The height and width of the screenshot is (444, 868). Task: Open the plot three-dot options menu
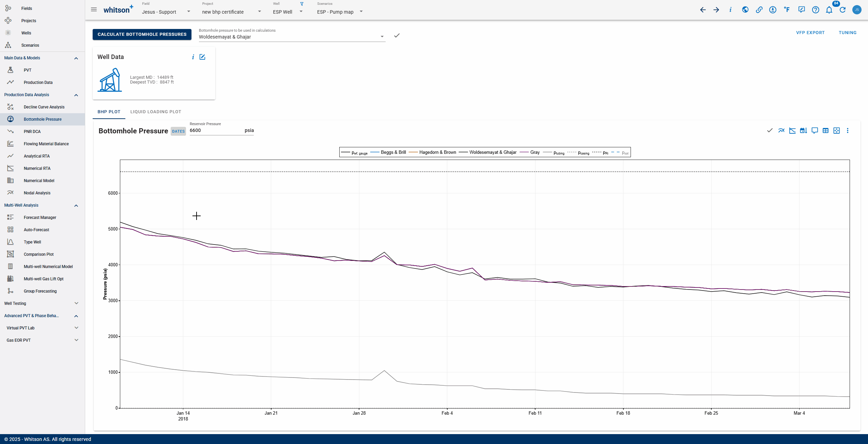point(848,131)
